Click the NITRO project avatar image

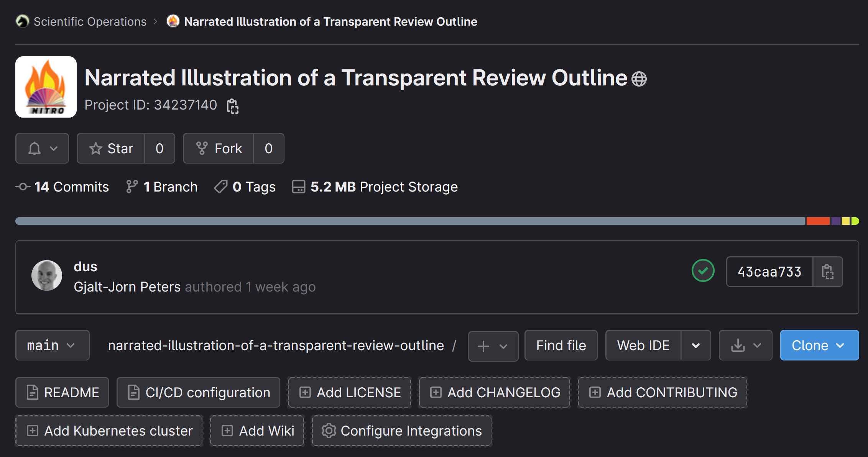(x=46, y=87)
